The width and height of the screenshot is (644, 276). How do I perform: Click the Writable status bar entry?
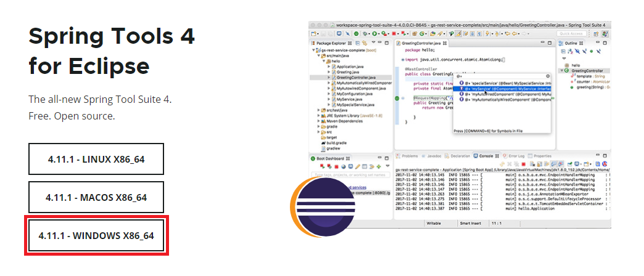coord(434,224)
